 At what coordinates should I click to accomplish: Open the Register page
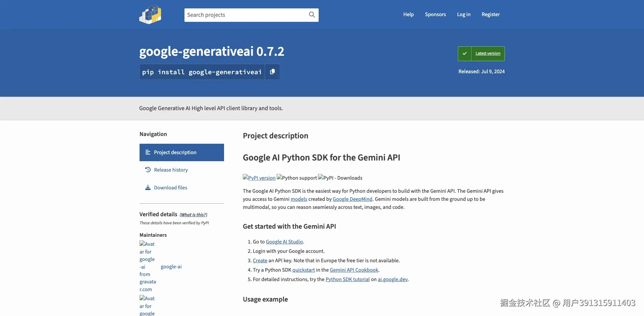pyautogui.click(x=490, y=14)
